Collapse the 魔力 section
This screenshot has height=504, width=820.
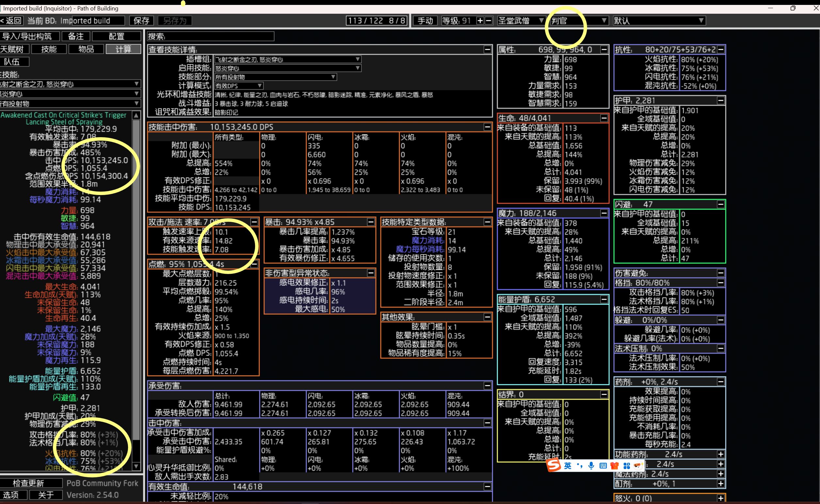(x=604, y=213)
